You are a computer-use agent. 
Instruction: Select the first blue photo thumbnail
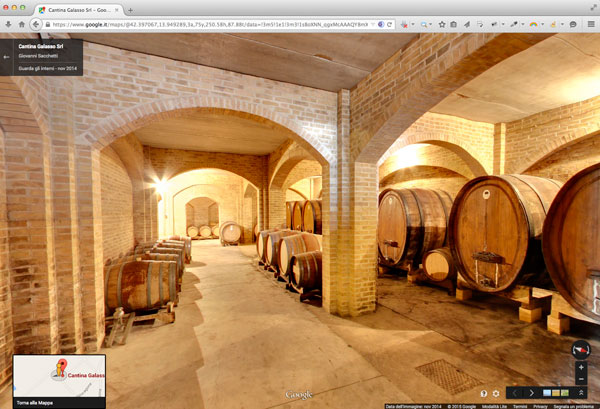pyautogui.click(x=547, y=393)
